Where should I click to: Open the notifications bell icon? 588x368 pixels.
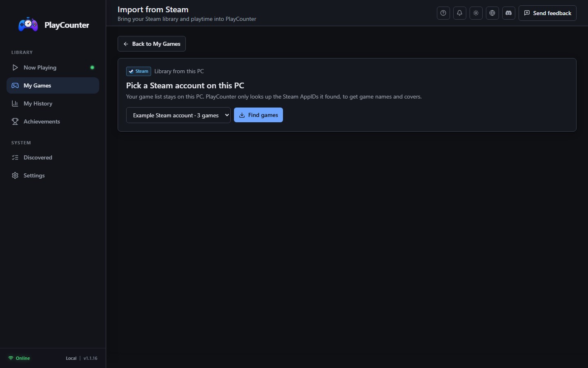[459, 13]
